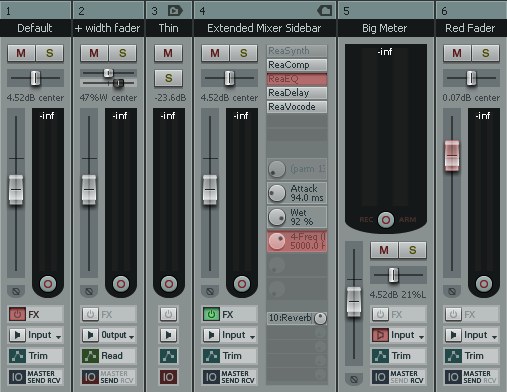Mute the Red Fader track

[x=457, y=53]
